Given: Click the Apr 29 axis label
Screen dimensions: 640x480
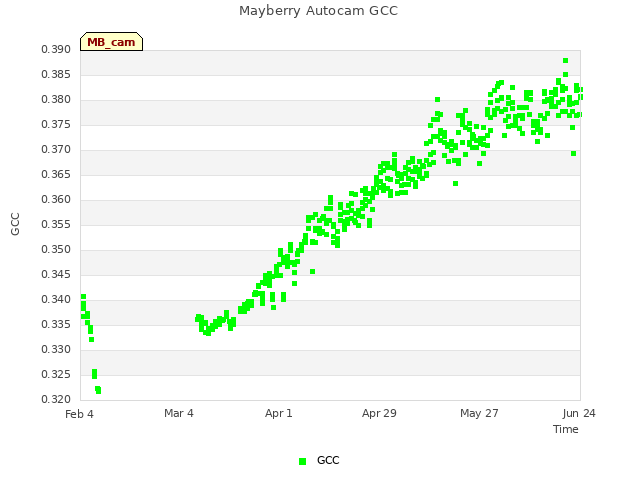Looking at the screenshot, I should [379, 413].
